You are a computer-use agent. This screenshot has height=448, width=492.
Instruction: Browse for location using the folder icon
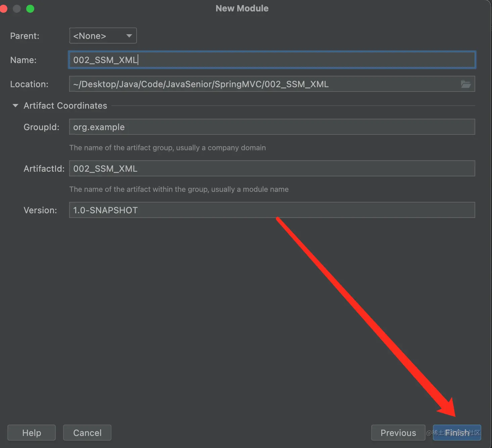465,84
